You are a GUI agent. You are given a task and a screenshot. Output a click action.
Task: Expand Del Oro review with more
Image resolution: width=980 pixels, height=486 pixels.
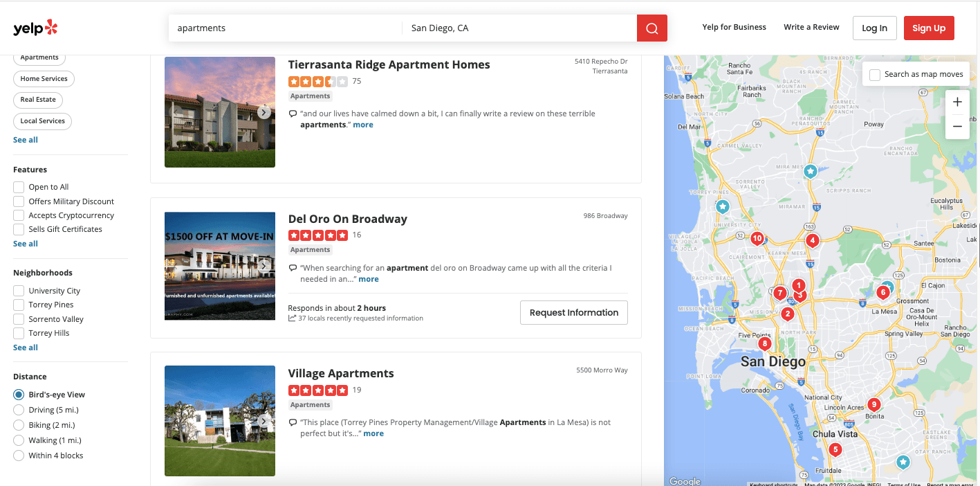[x=369, y=279]
